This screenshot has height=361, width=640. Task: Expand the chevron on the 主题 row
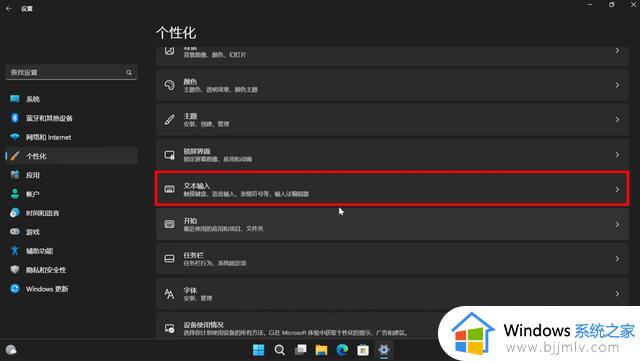(617, 120)
